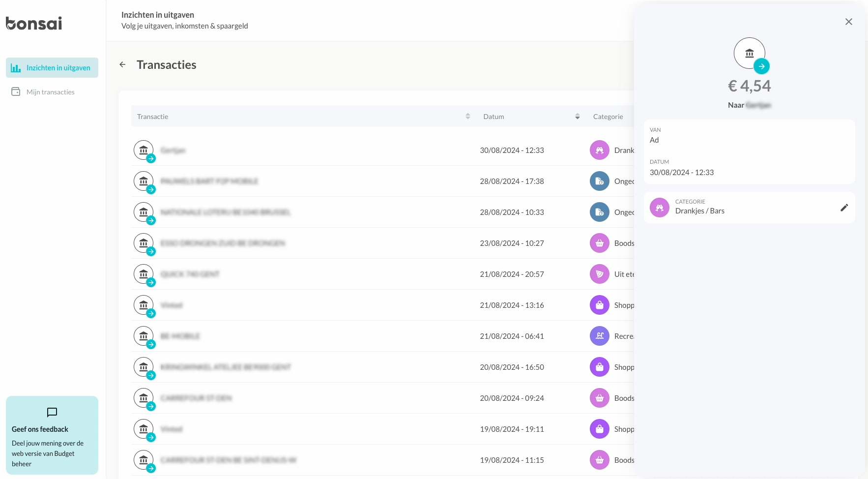
Task: Click the Transactie column header label
Action: (153, 117)
